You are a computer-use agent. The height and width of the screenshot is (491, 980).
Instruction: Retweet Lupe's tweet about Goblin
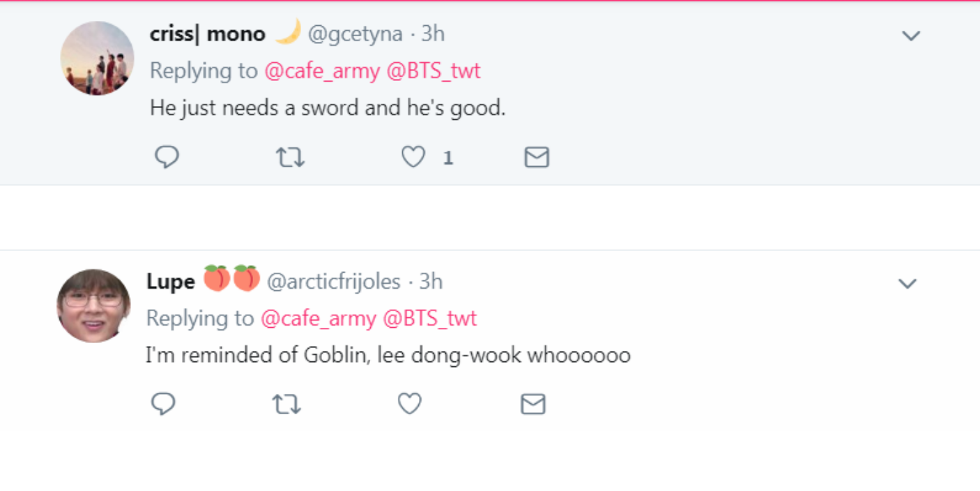tap(286, 405)
